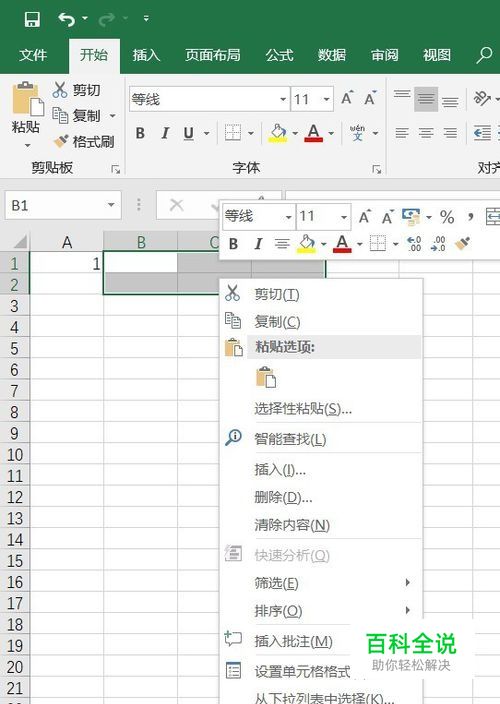Open the Name Box dropdown next to B1

(110, 205)
